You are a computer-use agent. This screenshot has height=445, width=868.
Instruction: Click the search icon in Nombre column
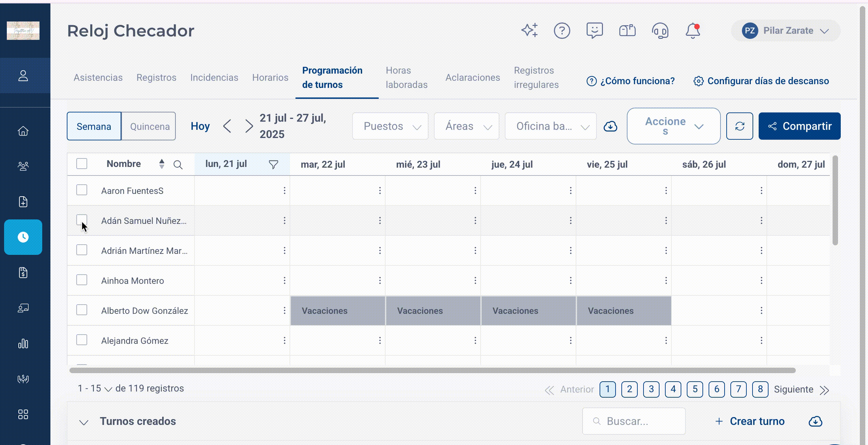point(178,165)
